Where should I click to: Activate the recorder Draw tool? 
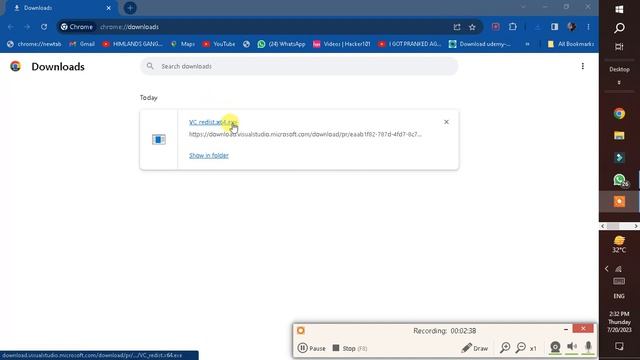[x=474, y=348]
